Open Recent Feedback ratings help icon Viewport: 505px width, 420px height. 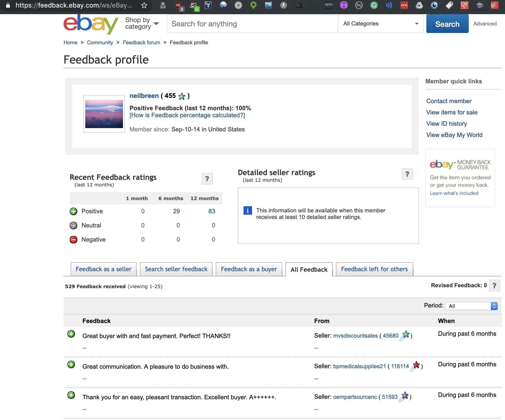pyautogui.click(x=207, y=179)
